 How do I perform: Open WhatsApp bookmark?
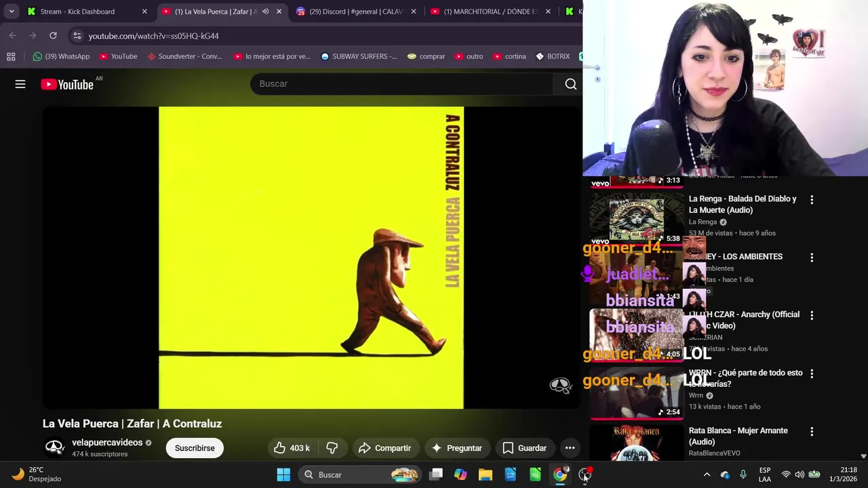coord(61,56)
